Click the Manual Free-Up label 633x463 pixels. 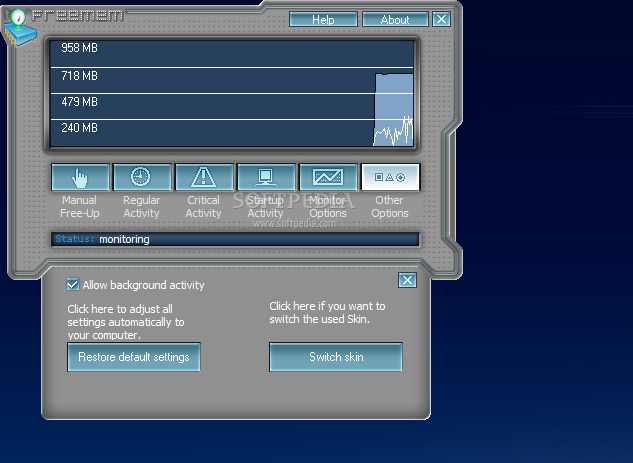pyautogui.click(x=80, y=207)
